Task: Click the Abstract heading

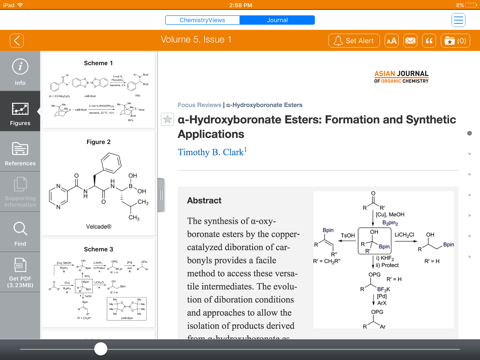Action: [204, 201]
